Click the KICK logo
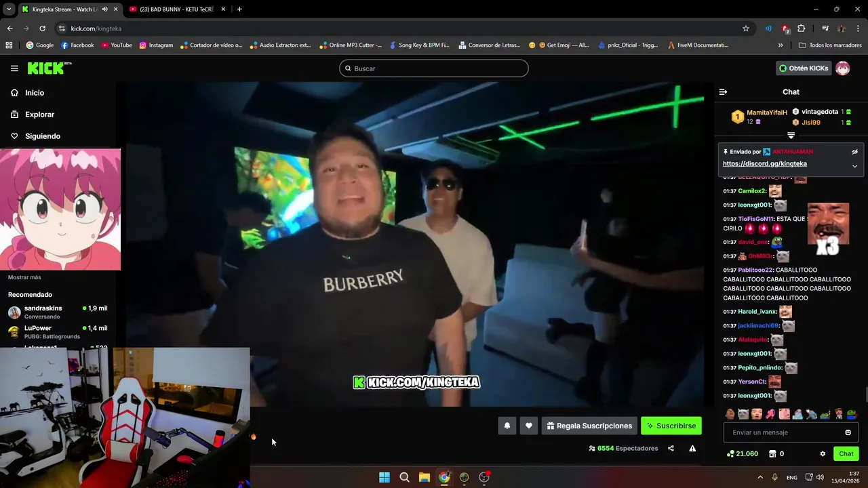Screen dimensions: 868x488 [x=50, y=68]
